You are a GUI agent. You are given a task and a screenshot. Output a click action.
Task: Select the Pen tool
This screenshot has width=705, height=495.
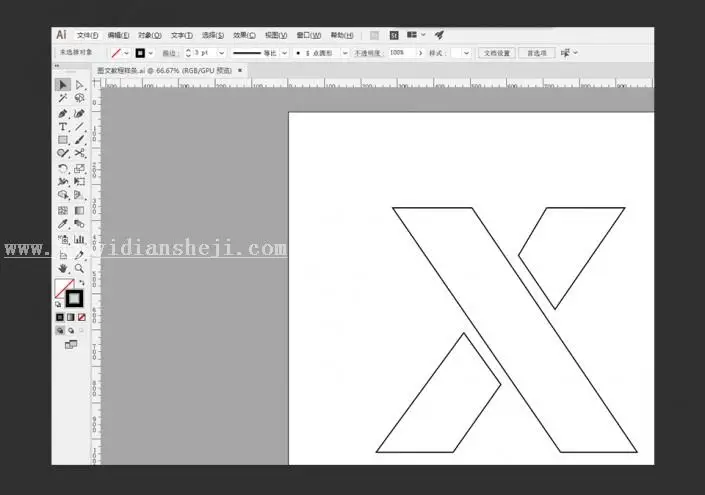click(x=62, y=114)
